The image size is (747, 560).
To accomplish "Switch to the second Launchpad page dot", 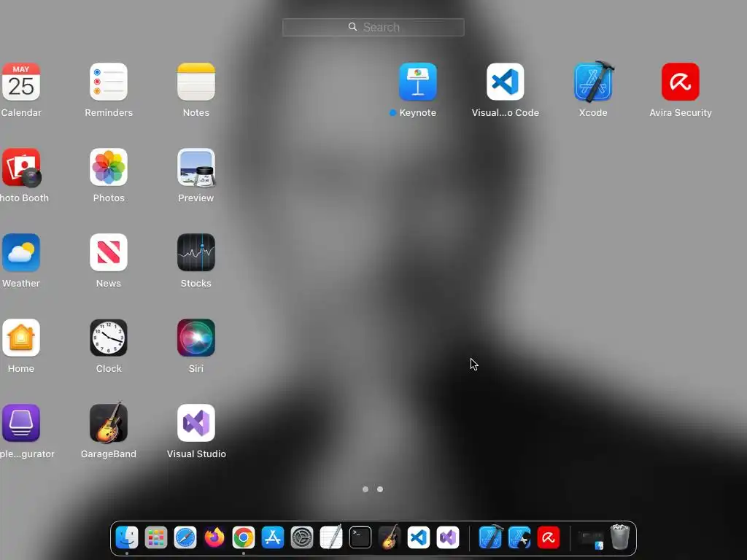I will click(x=380, y=489).
